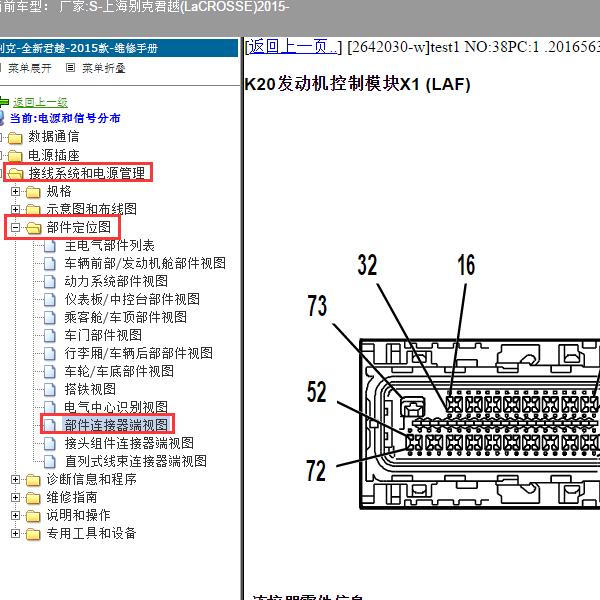Image resolution: width=600 pixels, height=600 pixels.
Task: Open 动力系统部件视图 document
Action: click(116, 281)
